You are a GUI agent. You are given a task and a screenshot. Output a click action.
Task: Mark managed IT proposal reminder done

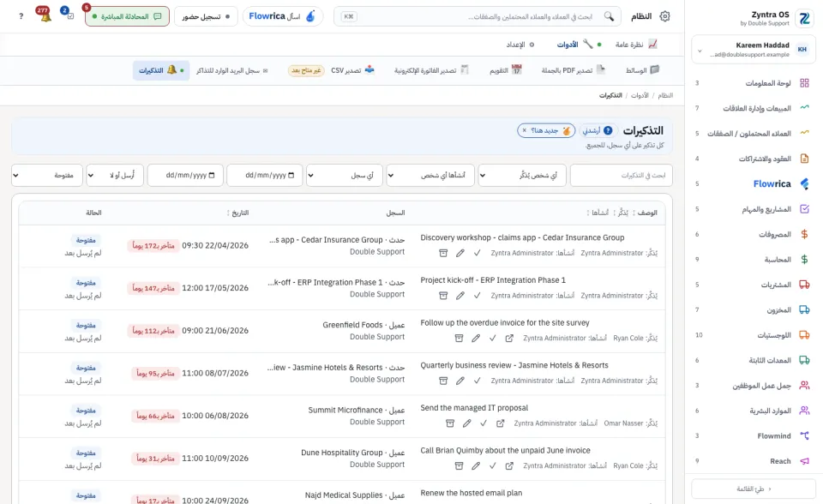click(484, 423)
